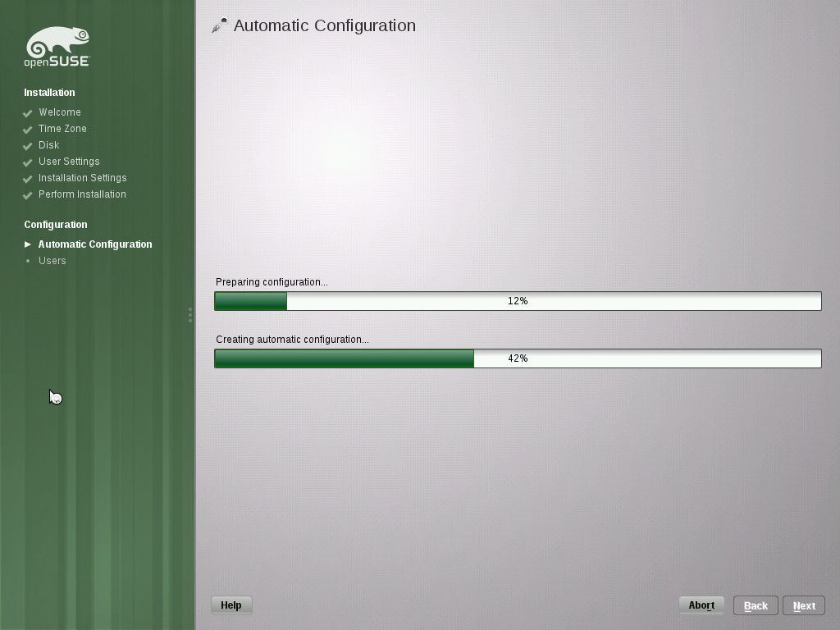Select the Users step in sidebar
This screenshot has height=630, width=840.
tap(52, 261)
